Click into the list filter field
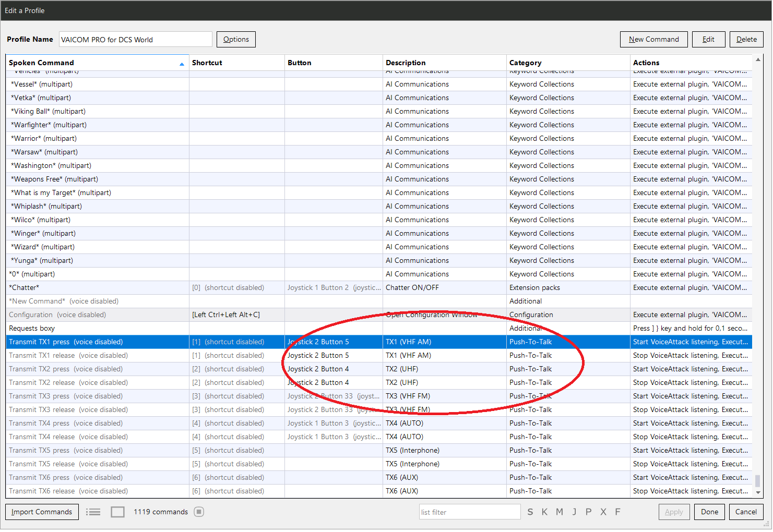The width and height of the screenshot is (773, 532). pos(470,512)
